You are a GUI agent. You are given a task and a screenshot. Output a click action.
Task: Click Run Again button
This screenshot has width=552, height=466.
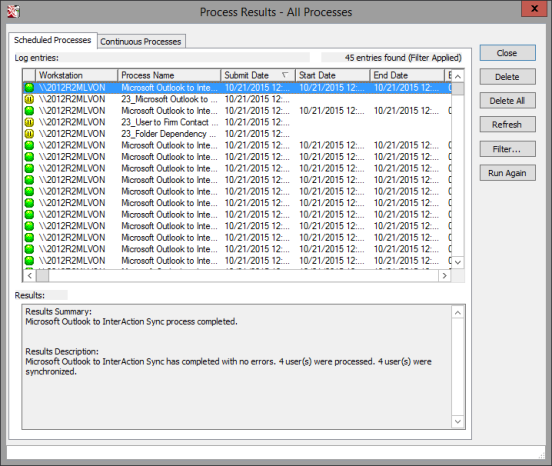pos(507,173)
